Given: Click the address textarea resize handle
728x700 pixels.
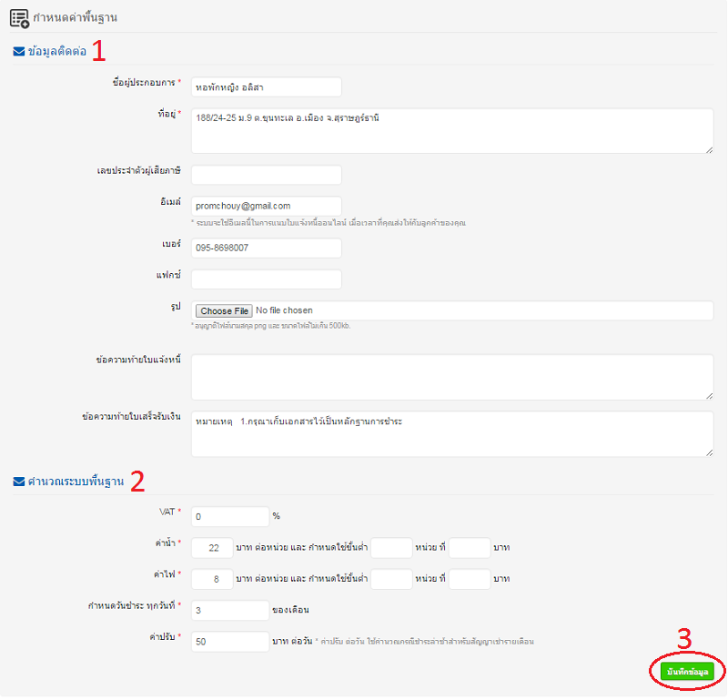Looking at the screenshot, I should point(710,149).
